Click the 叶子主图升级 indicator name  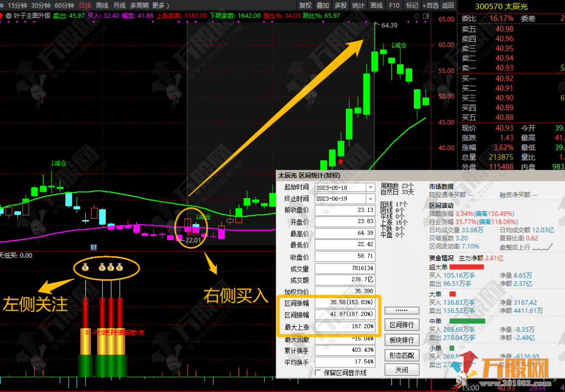[x=32, y=16]
